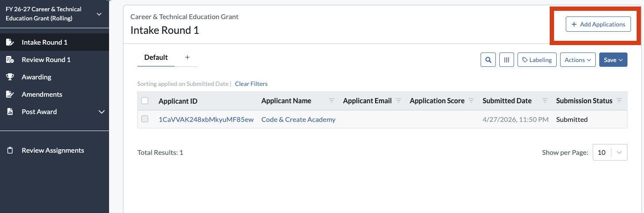This screenshot has width=644, height=213.
Task: Open applicant ID 1CaVVAK248xbMkyuMF85ew link
Action: (206, 119)
